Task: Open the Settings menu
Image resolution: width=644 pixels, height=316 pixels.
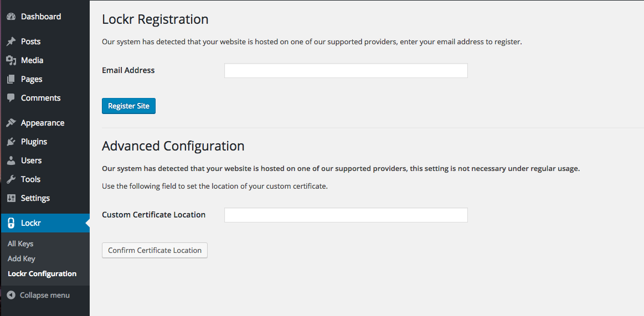Action: click(x=45, y=198)
